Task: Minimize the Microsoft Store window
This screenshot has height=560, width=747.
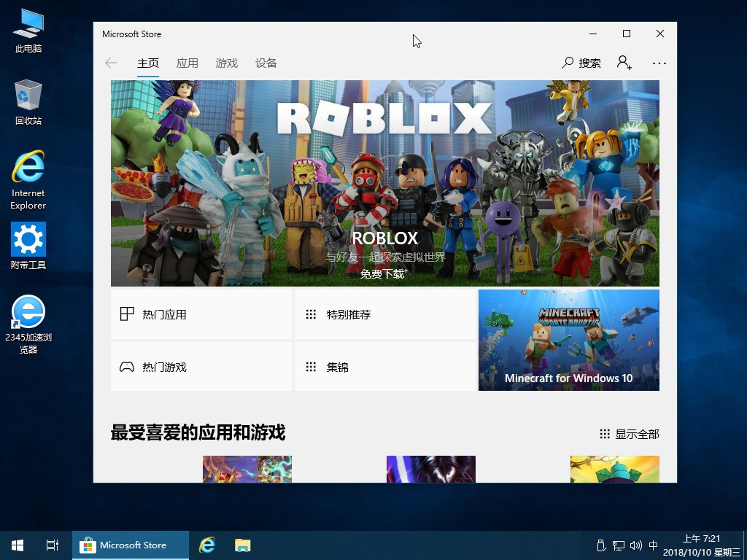Action: [593, 34]
